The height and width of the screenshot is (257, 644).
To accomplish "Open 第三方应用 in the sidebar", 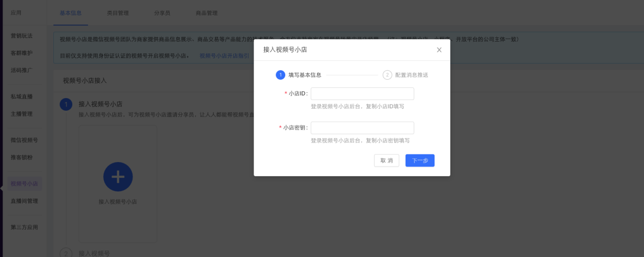I will click(x=24, y=228).
